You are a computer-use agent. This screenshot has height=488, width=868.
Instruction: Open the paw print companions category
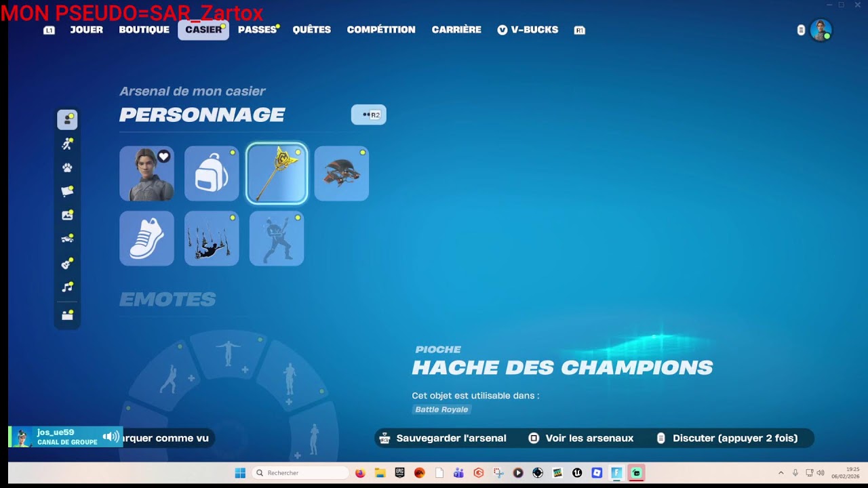pyautogui.click(x=67, y=167)
